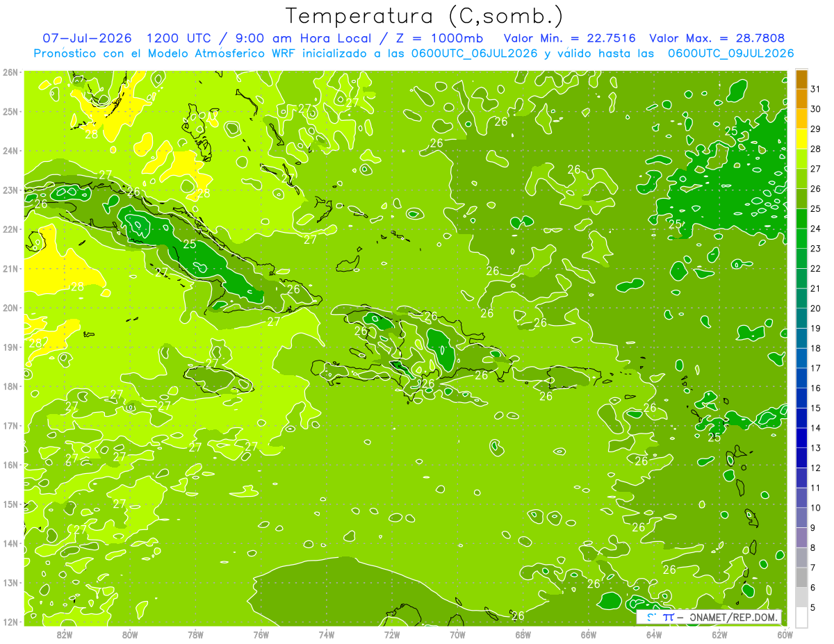Pick the orange legend swatch between 30 and 31
Screen dimensions: 834x644
pos(801,99)
